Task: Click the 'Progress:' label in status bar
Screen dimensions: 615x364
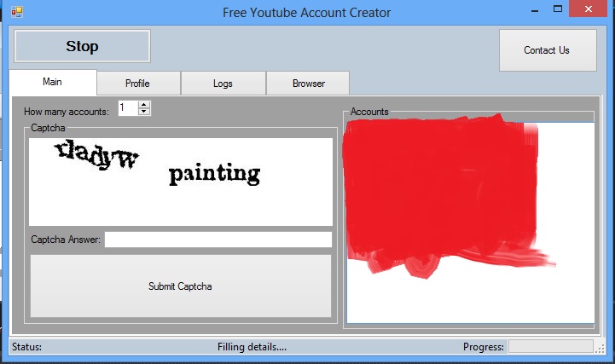Action: pyautogui.click(x=483, y=347)
